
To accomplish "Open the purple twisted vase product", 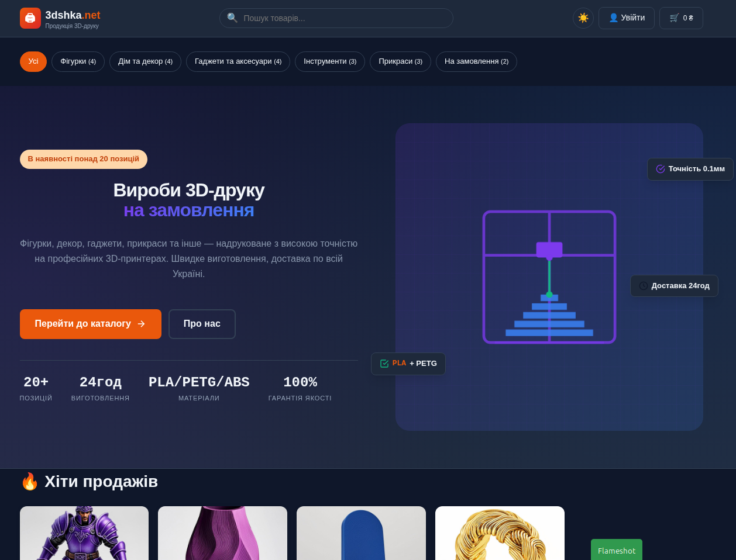I will 222,533.
